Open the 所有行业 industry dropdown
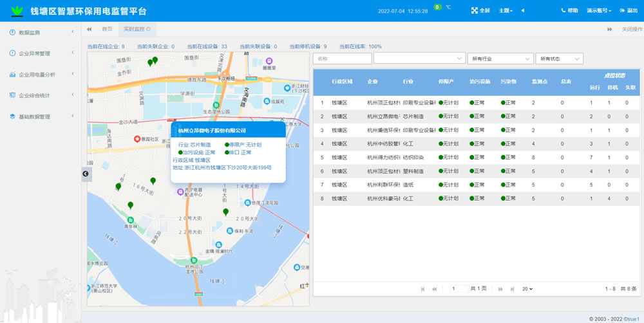This screenshot has height=323, width=644. (500, 59)
